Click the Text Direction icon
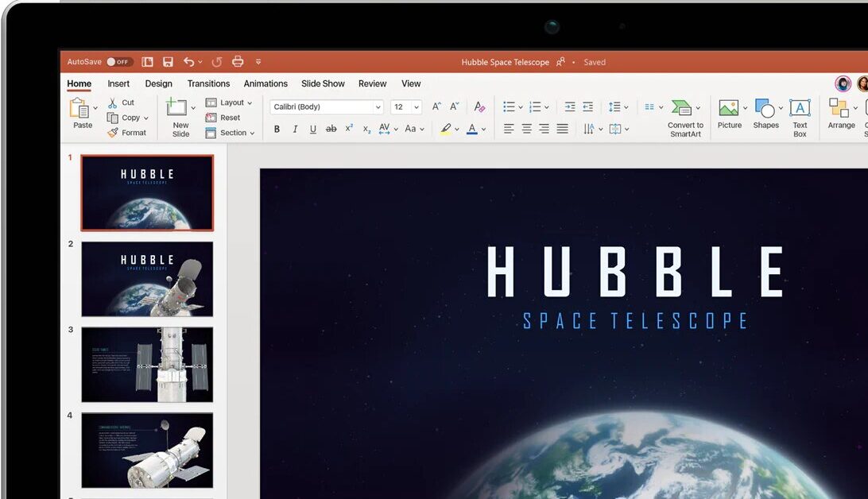This screenshot has height=499, width=868. [x=588, y=129]
